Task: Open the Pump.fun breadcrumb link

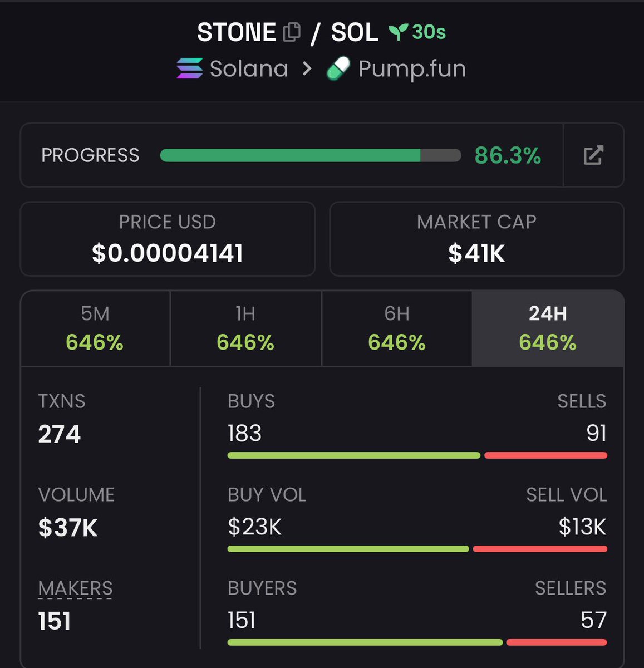Action: (412, 69)
